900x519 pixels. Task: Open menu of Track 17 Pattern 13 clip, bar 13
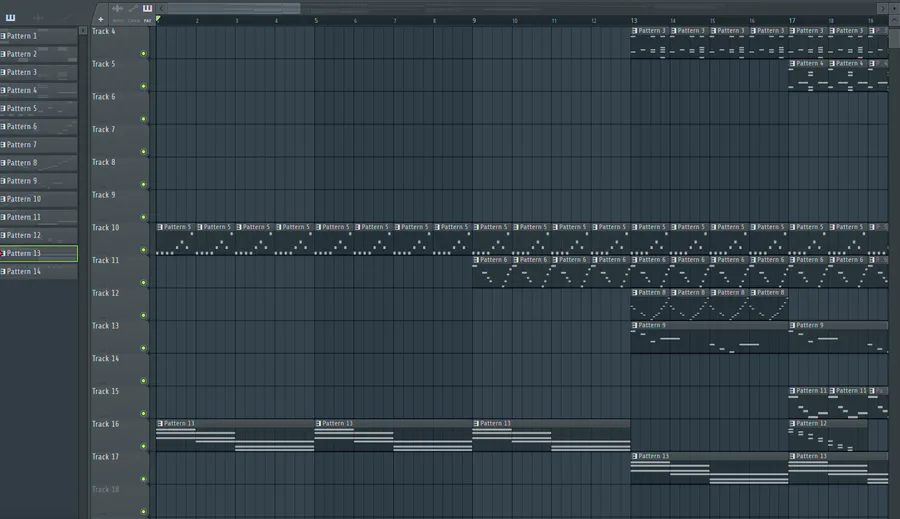coord(635,456)
